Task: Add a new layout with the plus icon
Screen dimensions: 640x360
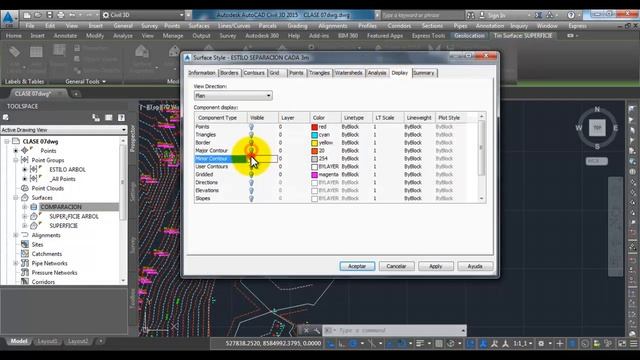Action: tap(100, 341)
